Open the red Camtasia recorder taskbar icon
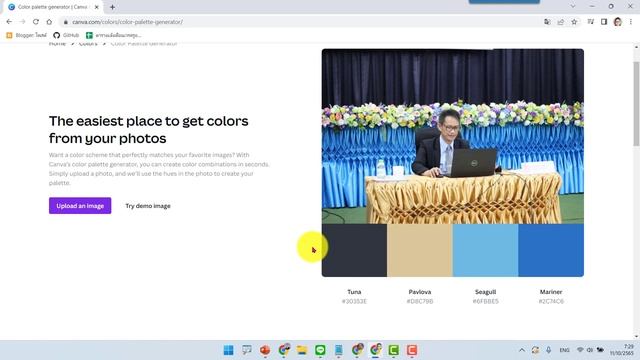This screenshot has width=640, height=360. [x=412, y=350]
